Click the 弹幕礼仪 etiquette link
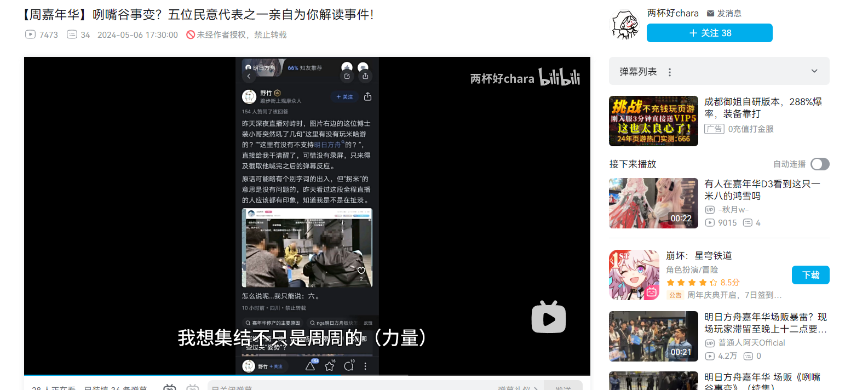The image size is (868, 390). pos(517,387)
